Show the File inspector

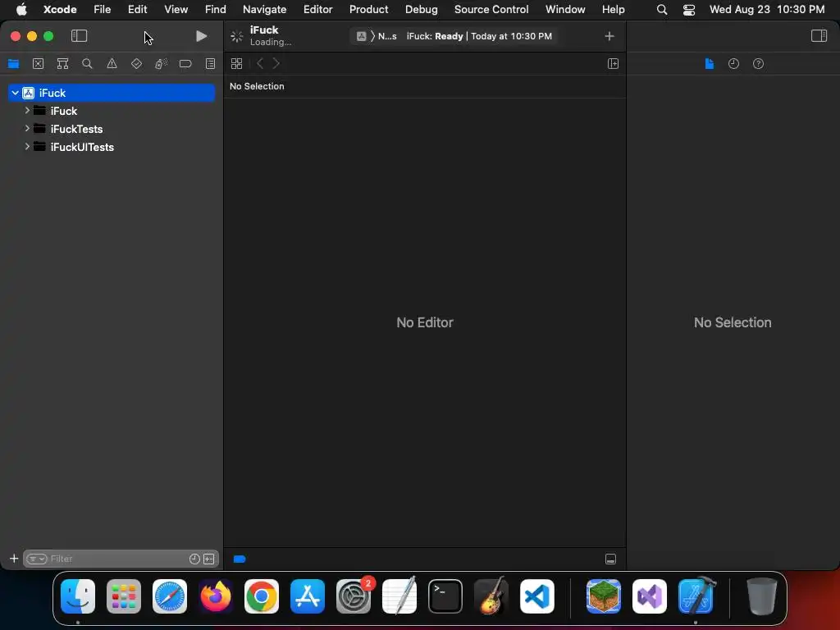pos(710,64)
